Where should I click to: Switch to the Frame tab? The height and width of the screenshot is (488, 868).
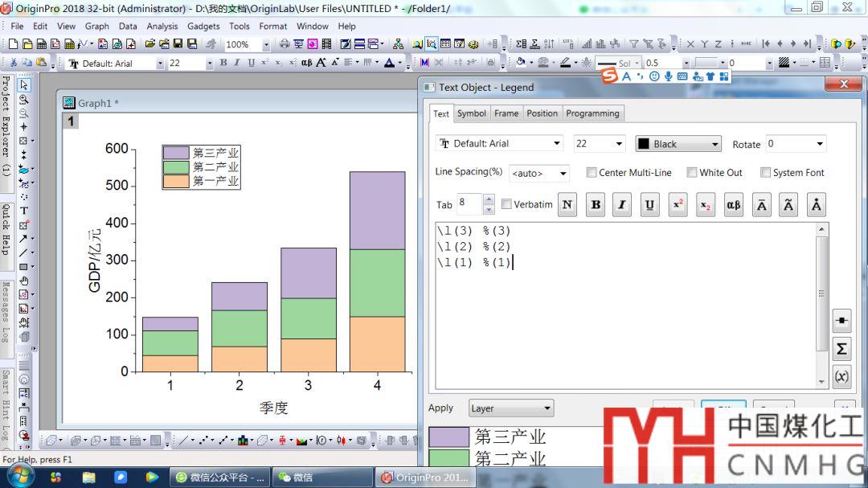(x=506, y=113)
